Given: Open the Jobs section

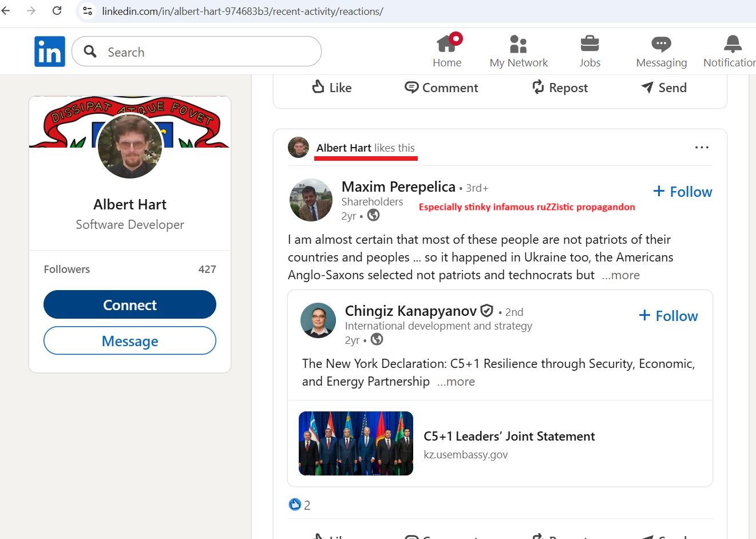Looking at the screenshot, I should pyautogui.click(x=589, y=50).
